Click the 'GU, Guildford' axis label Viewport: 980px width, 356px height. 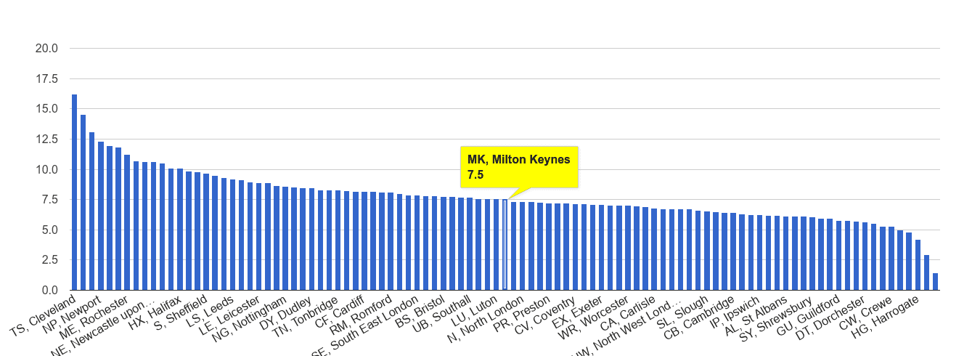click(x=809, y=315)
